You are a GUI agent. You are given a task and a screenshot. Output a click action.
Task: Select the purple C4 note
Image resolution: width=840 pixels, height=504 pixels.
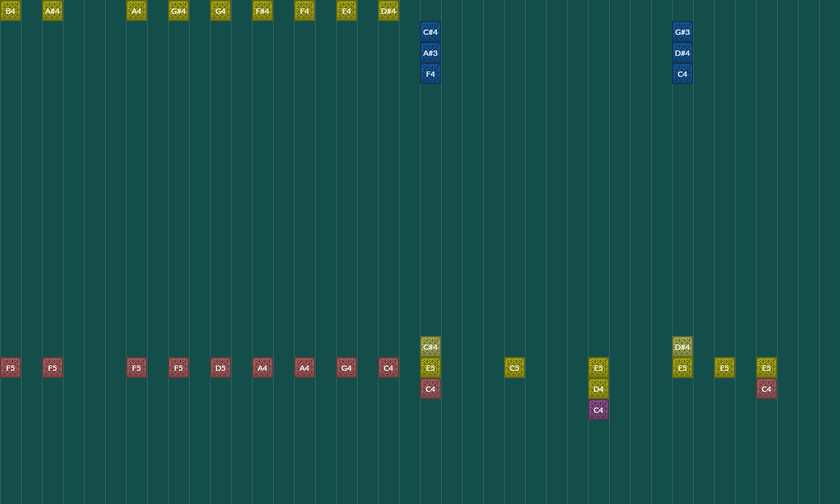click(598, 409)
